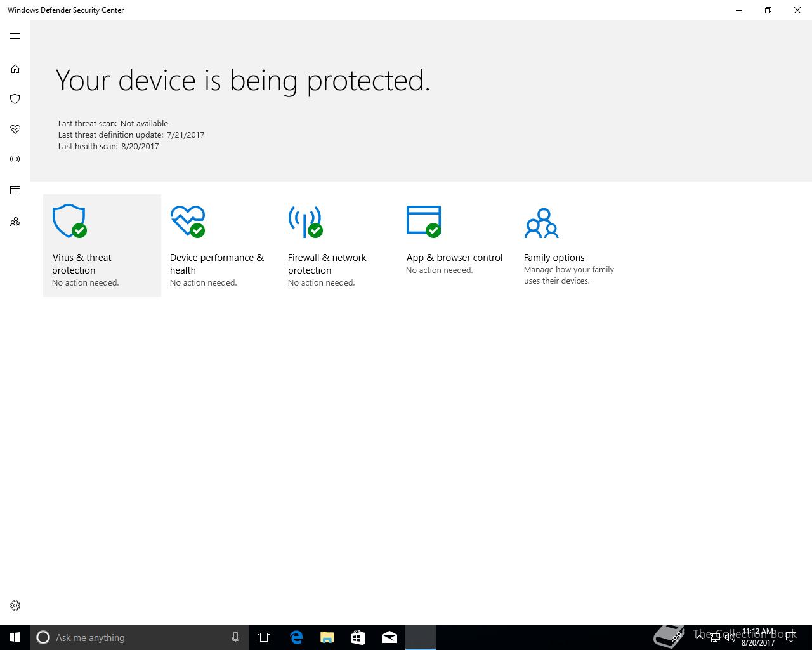Open the App & browser control tile

tap(456, 246)
